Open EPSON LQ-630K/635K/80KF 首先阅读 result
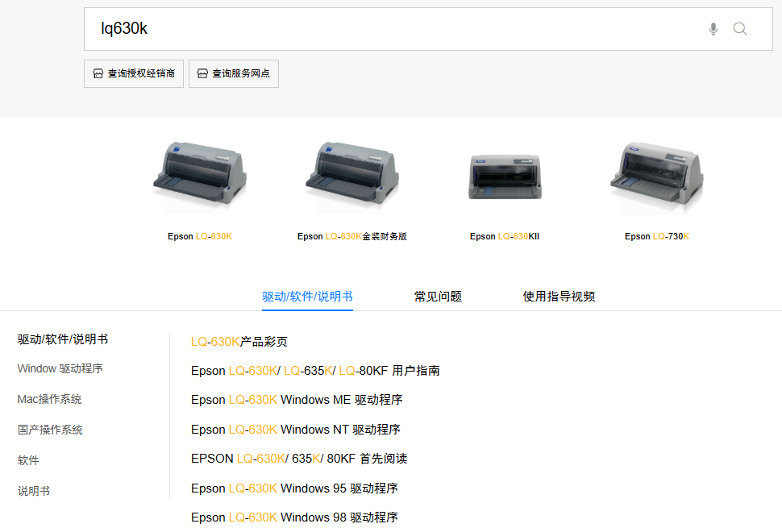The height and width of the screenshot is (532, 782). pyautogui.click(x=299, y=459)
